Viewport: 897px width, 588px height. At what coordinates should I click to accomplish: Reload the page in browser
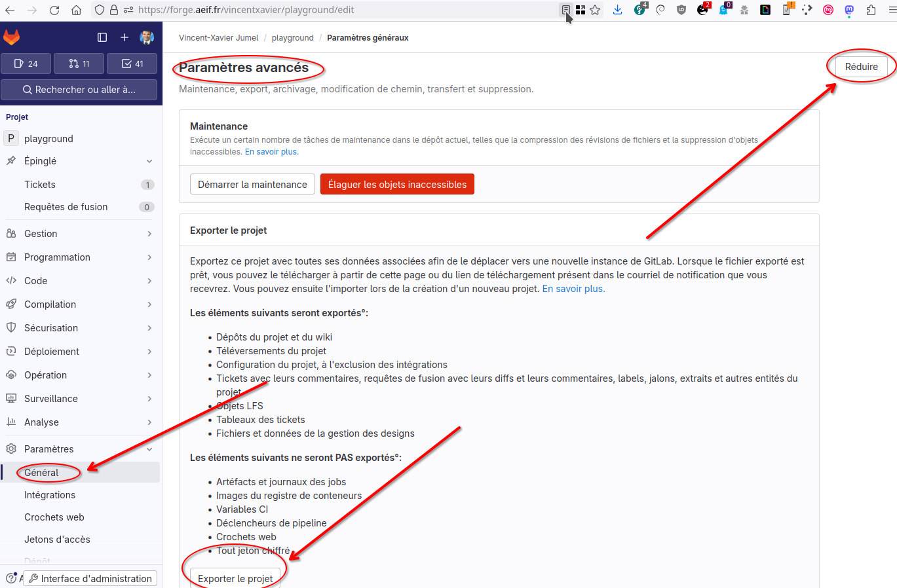(54, 10)
